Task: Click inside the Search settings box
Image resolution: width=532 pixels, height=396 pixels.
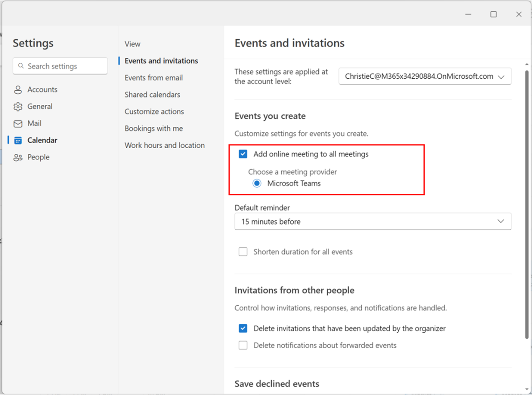Action: pos(60,66)
